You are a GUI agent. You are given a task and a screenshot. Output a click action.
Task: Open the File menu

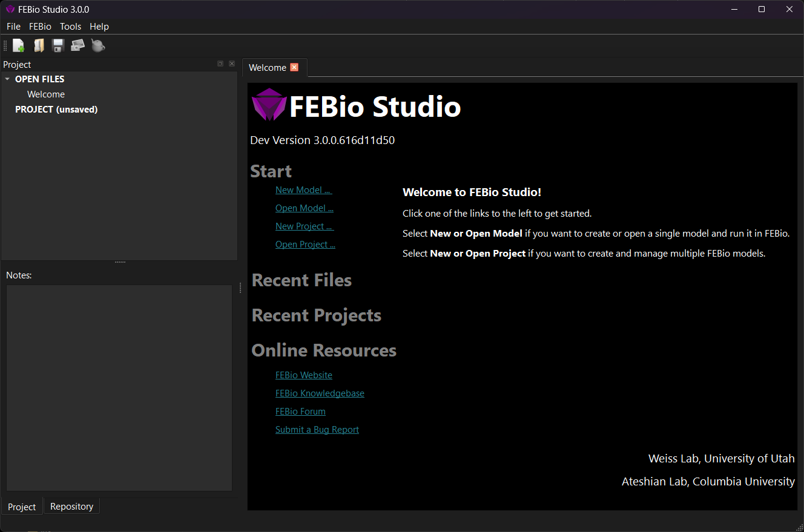tap(13, 27)
